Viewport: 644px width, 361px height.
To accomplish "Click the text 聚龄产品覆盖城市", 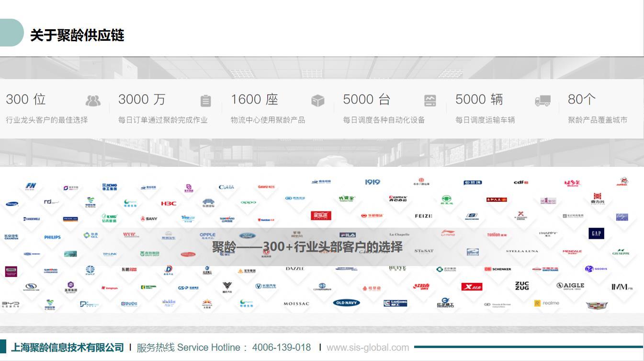I will click(598, 120).
